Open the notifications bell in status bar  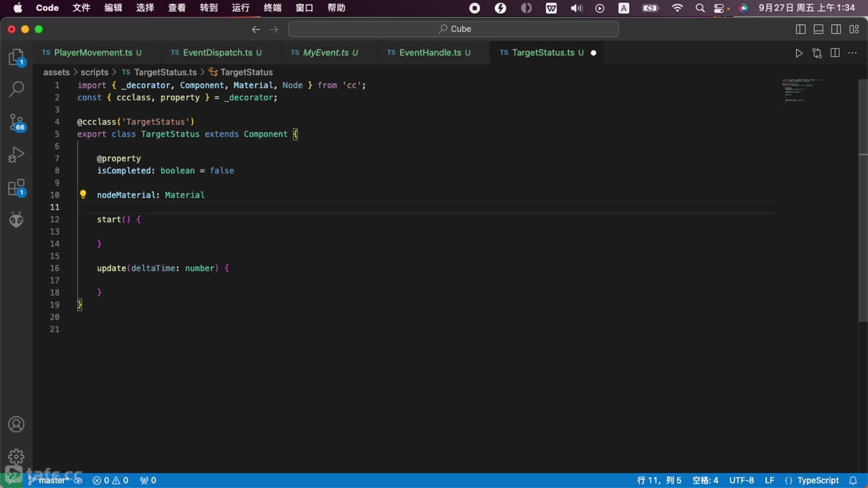(x=853, y=480)
